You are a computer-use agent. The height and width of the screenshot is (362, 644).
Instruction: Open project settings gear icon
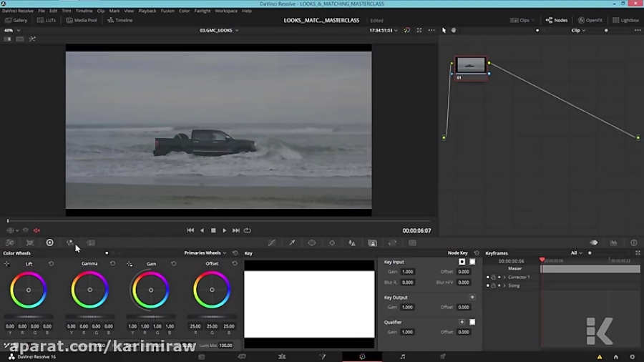pos(632,356)
